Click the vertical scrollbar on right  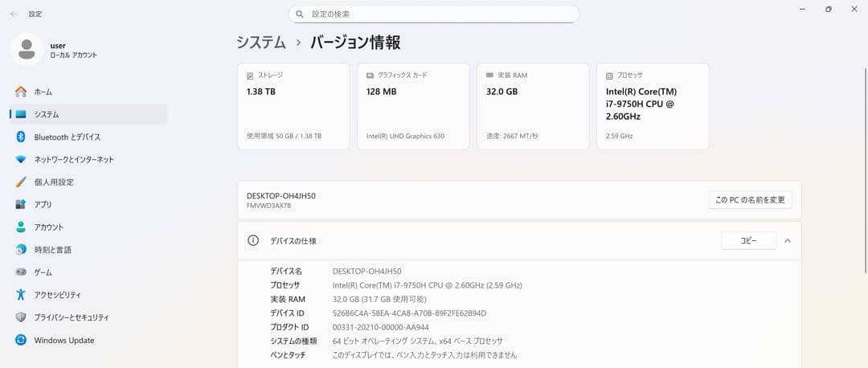(866, 170)
